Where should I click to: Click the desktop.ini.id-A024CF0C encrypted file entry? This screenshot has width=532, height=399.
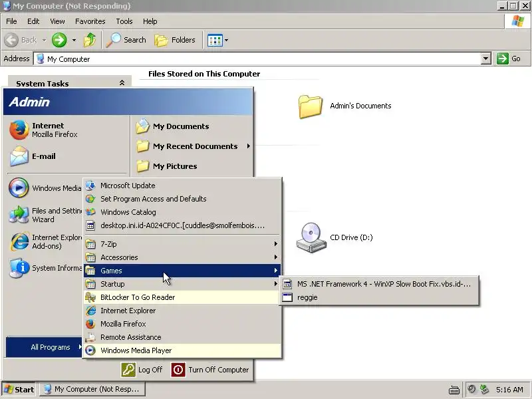click(182, 225)
